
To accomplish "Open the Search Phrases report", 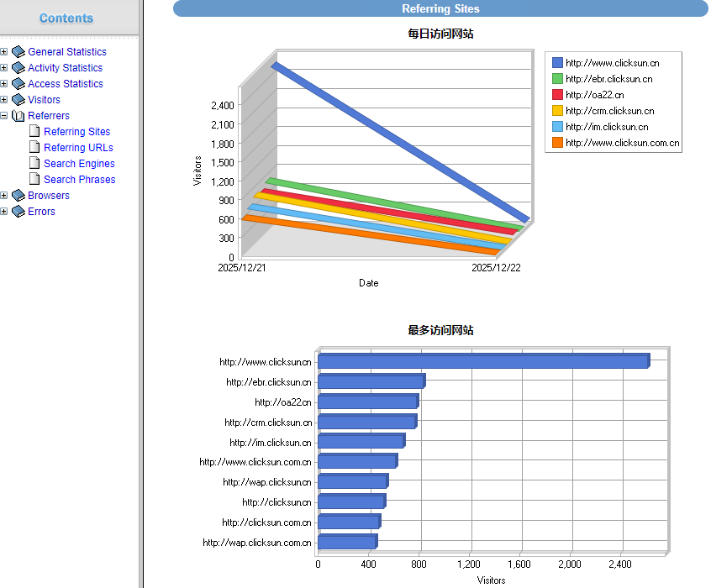I will click(79, 180).
